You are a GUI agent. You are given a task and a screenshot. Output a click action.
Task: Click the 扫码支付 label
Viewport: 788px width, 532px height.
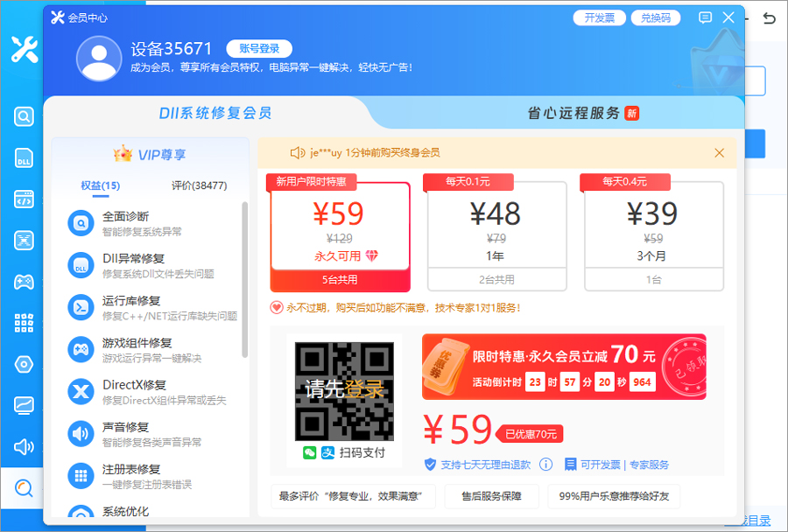click(x=362, y=452)
